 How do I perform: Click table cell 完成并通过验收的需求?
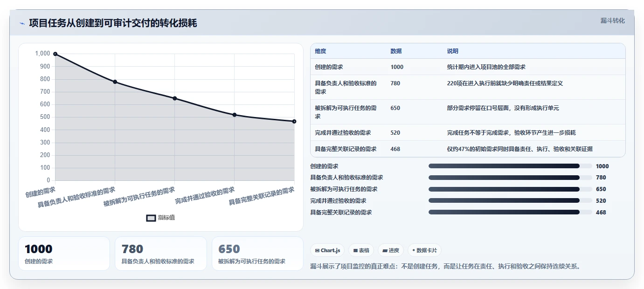pos(348,133)
